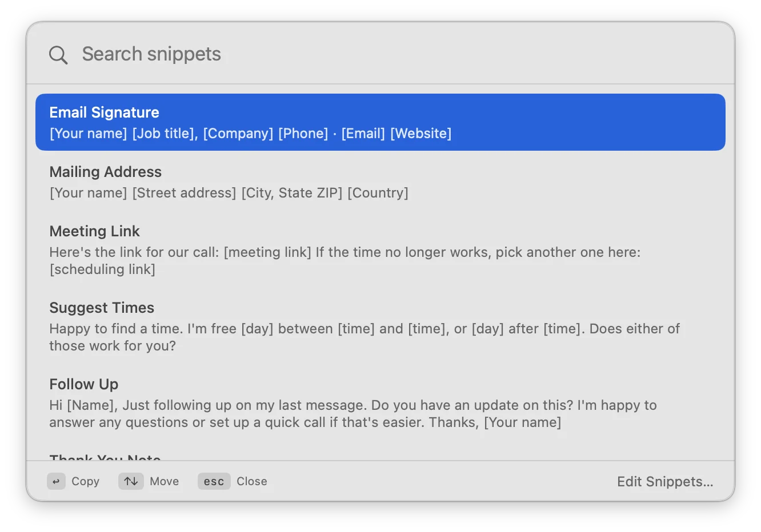
Task: Click the Suggest Times preview message text
Action: coord(365,337)
